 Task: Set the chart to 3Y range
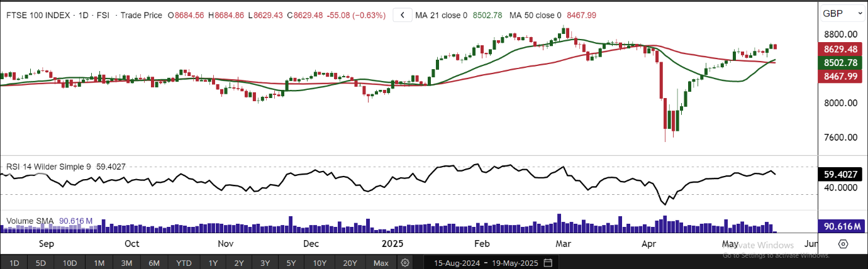click(265, 262)
